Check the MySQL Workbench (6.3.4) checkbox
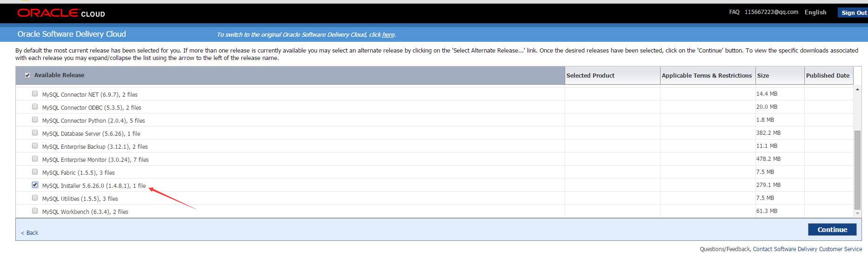This screenshot has height=259, width=868. [x=35, y=211]
